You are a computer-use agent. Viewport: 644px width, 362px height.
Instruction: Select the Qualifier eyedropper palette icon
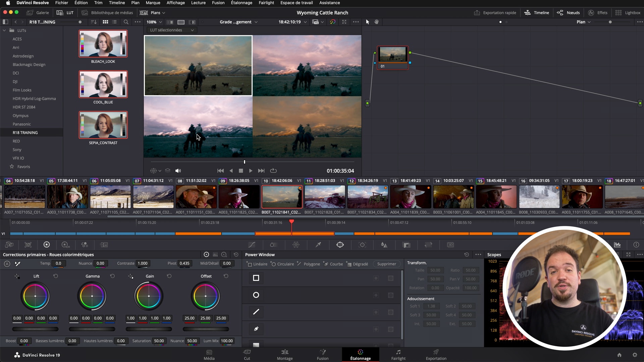click(318, 245)
